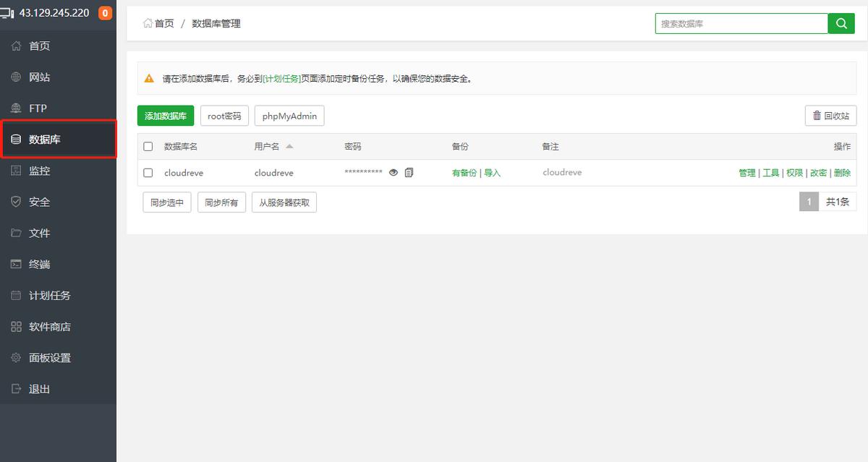Click the green search magnifier icon
Viewport: 868px width, 462px height.
841,23
